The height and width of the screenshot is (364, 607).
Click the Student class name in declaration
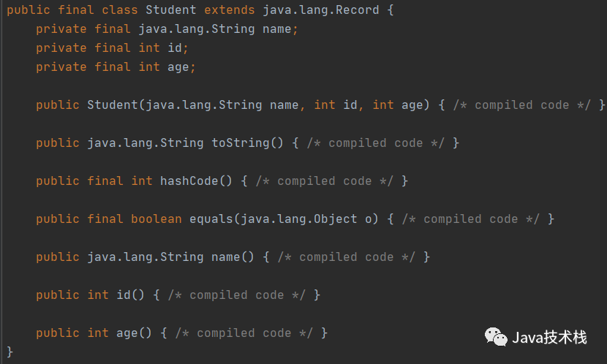click(x=171, y=10)
